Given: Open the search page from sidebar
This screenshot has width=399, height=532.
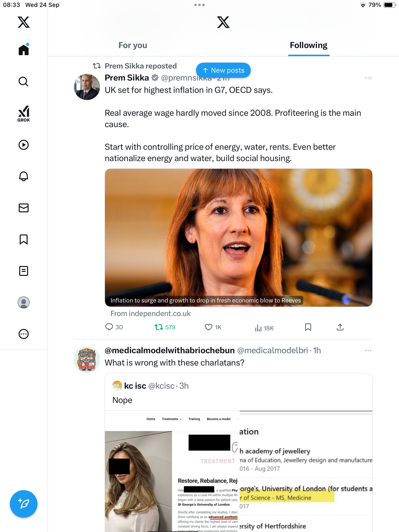Looking at the screenshot, I should [24, 82].
